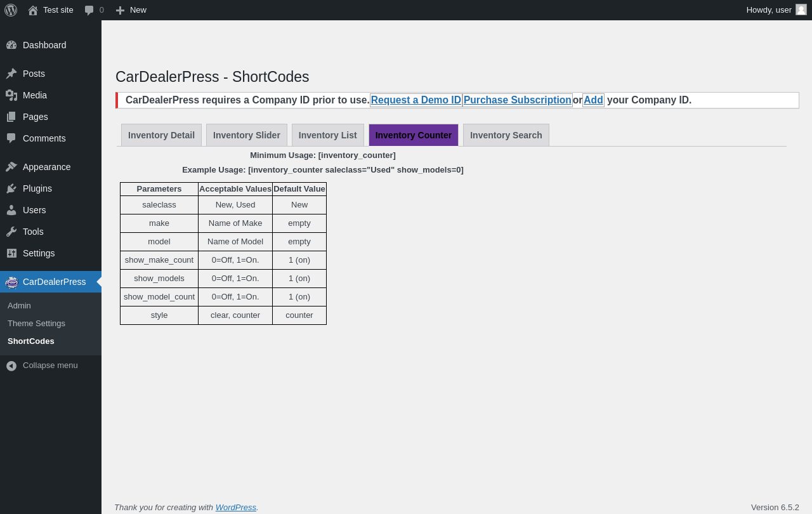Click the Example Usage shortcode text
Viewport: 812px width, 514px height.
tap(323, 170)
